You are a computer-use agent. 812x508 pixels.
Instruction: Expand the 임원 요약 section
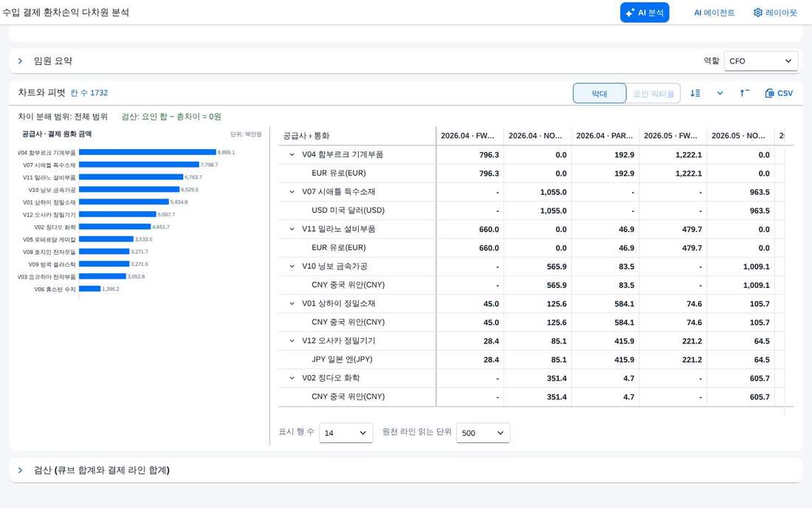(x=20, y=61)
